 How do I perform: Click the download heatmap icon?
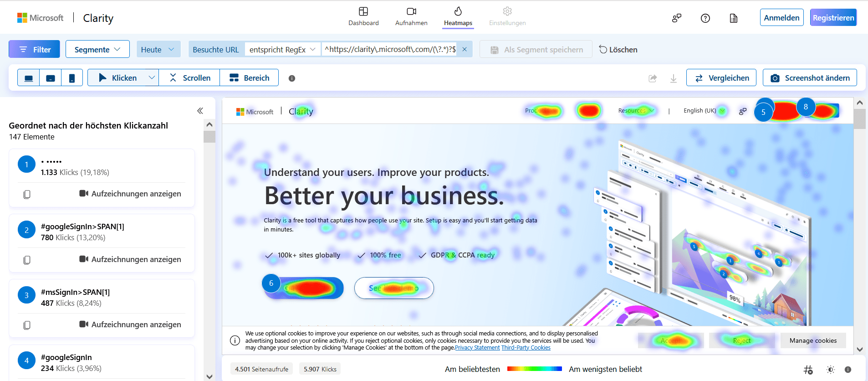click(x=674, y=78)
